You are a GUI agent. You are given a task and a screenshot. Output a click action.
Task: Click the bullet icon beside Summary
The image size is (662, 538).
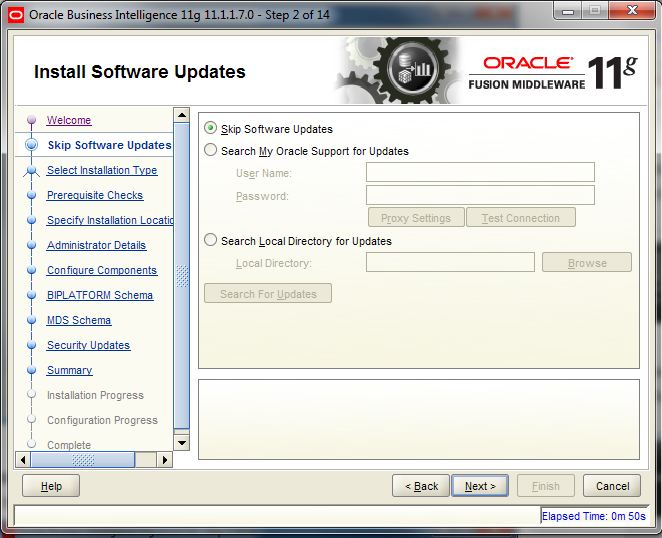click(31, 370)
